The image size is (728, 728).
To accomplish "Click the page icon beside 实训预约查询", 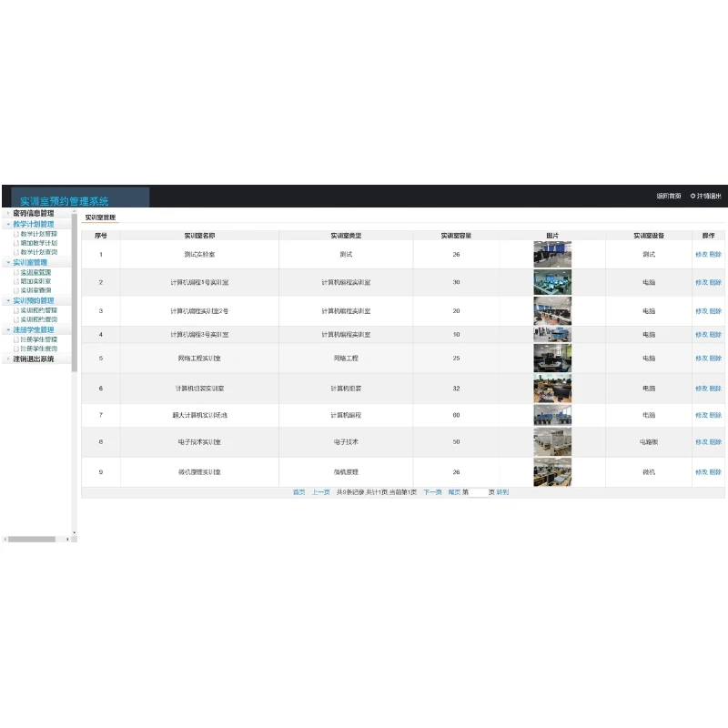I will pos(16,320).
